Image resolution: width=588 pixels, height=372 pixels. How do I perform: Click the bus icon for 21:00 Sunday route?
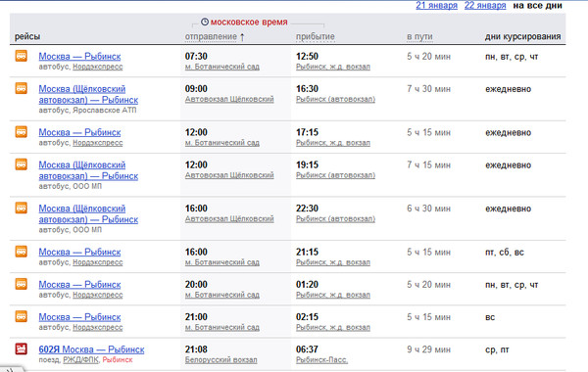[21, 316]
